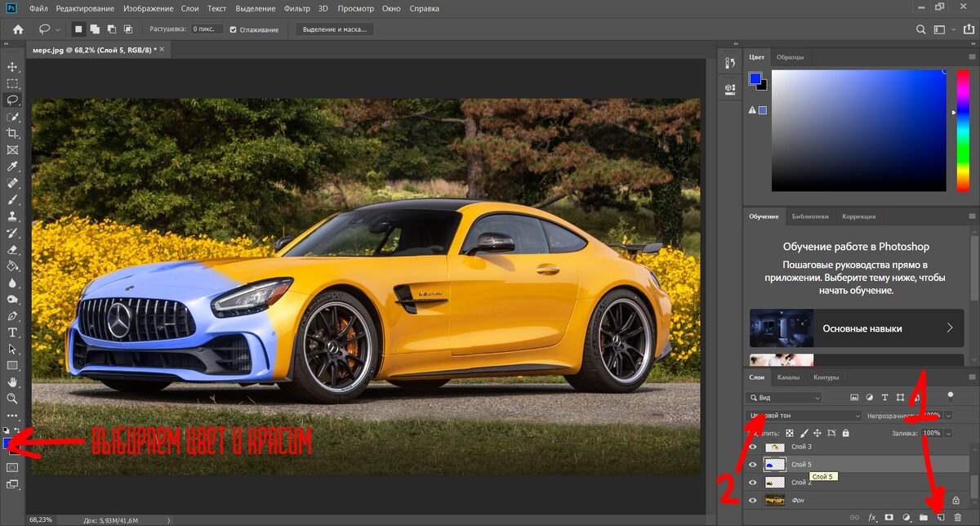Open the blend mode dropdown
Image resolution: width=980 pixels, height=526 pixels.
point(804,416)
